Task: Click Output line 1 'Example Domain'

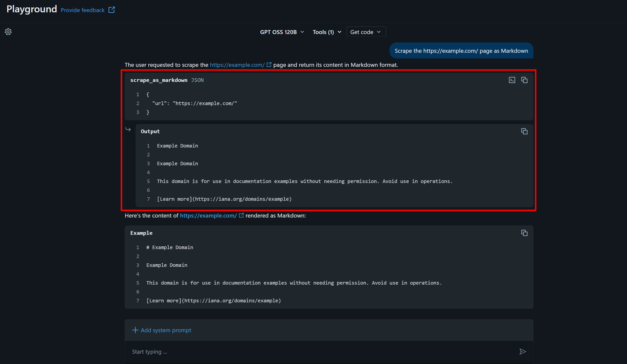Action: [x=177, y=146]
